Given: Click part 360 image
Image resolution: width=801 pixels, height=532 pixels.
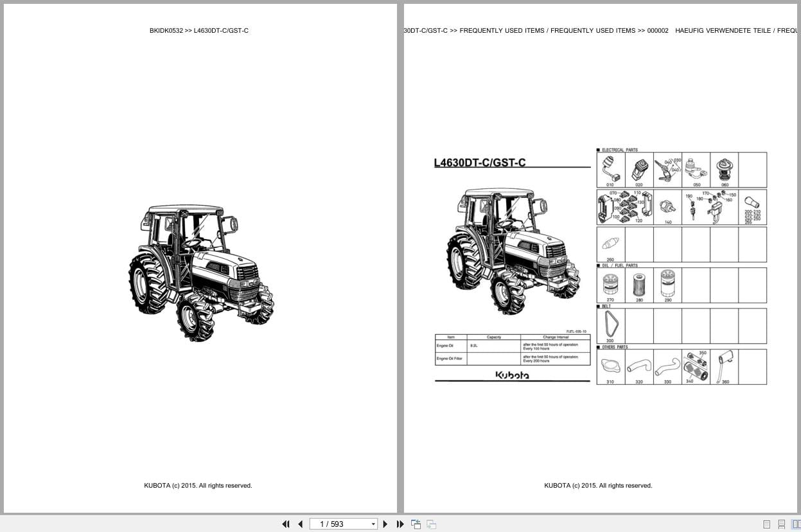Looking at the screenshot, I should click(725, 365).
